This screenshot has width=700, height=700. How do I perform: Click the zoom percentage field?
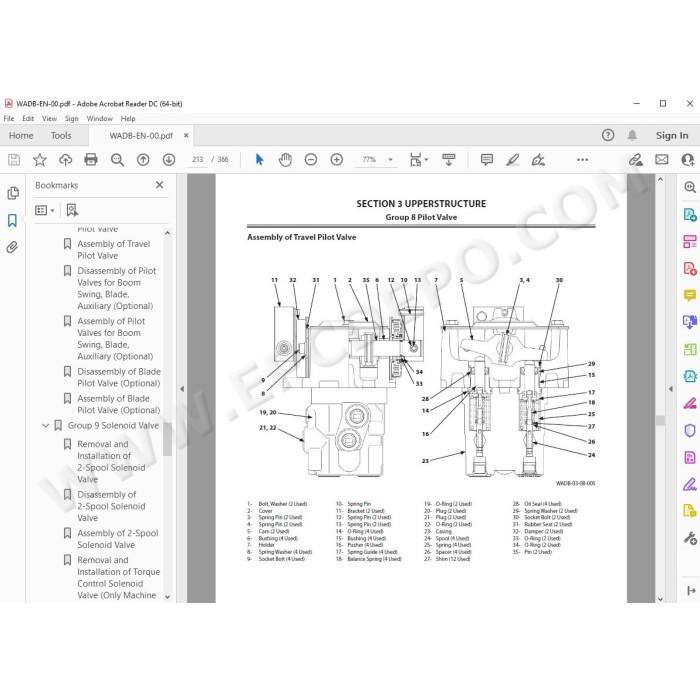tap(369, 159)
